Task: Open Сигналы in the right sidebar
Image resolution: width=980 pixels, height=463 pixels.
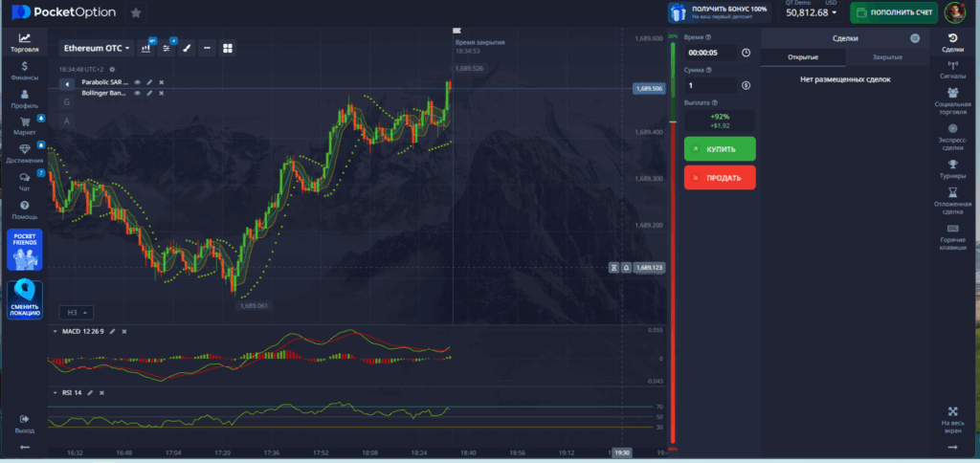Action: (x=952, y=70)
